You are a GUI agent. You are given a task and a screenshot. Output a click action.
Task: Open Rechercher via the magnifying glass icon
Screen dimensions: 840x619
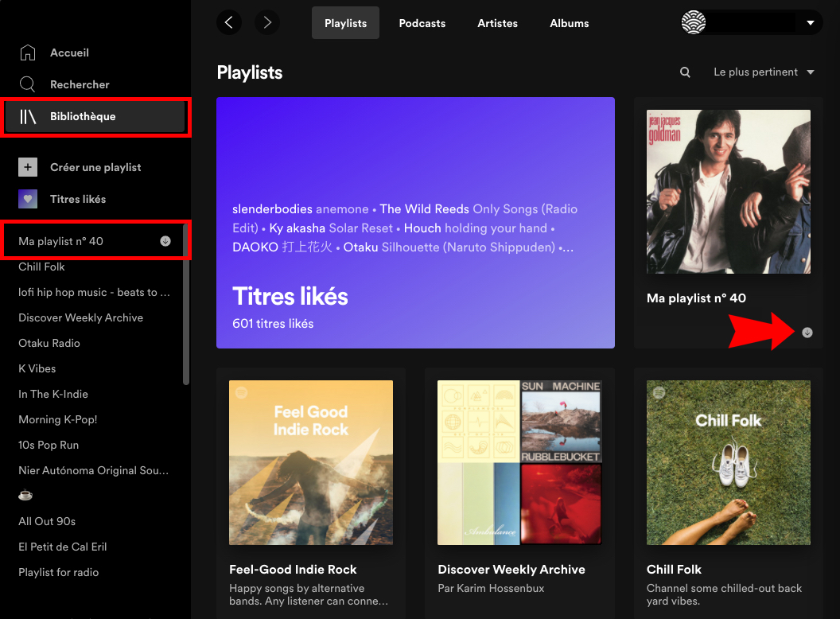(26, 84)
